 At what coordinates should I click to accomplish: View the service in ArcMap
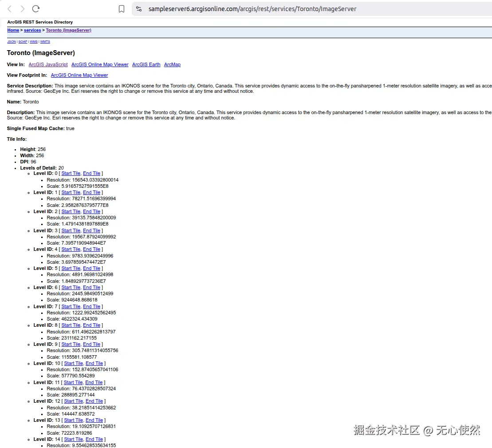(x=172, y=64)
